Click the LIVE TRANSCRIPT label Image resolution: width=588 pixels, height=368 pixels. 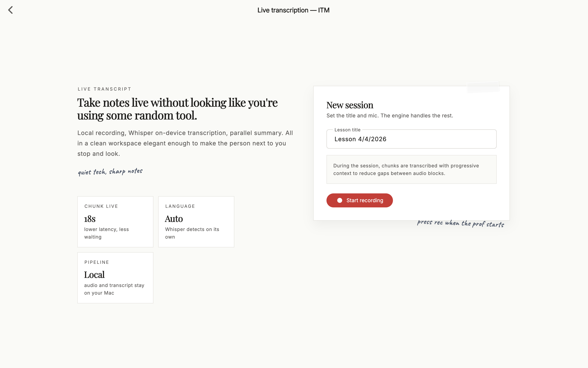tap(104, 89)
